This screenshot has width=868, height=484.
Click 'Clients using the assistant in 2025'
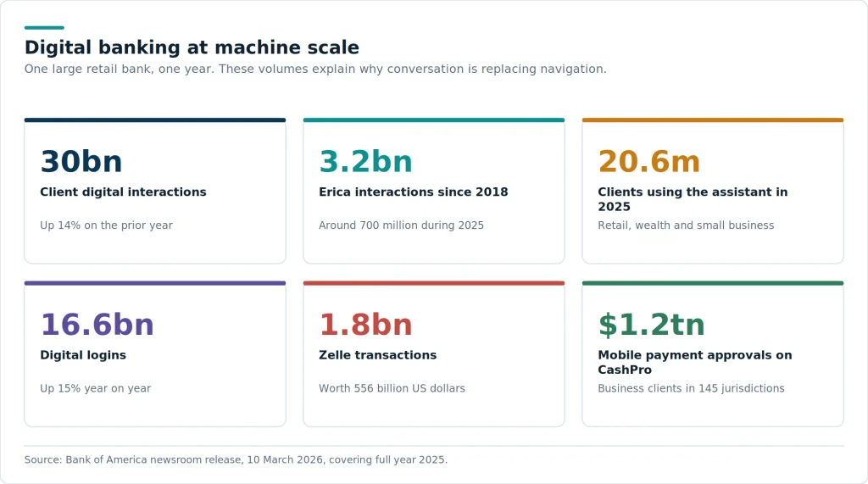[693, 199]
